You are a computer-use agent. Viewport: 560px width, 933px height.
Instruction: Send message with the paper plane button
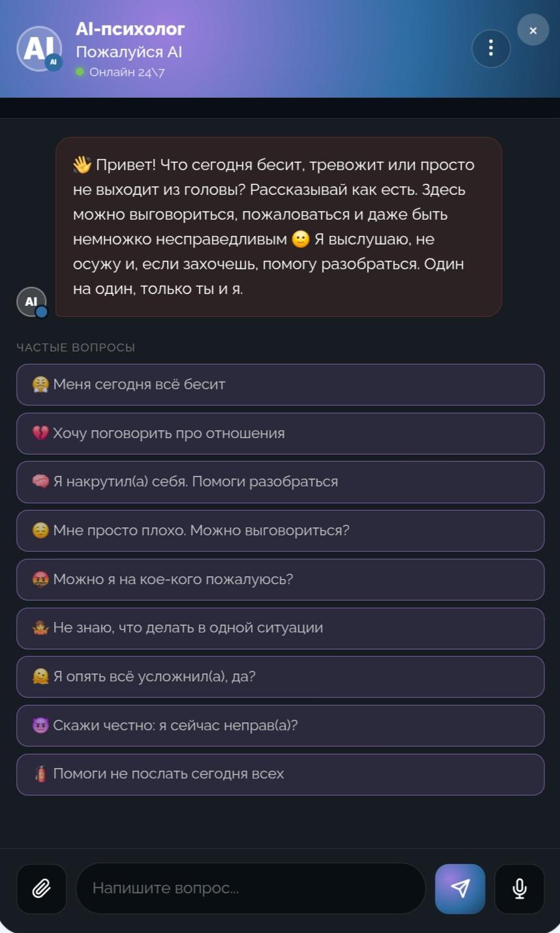tap(460, 889)
